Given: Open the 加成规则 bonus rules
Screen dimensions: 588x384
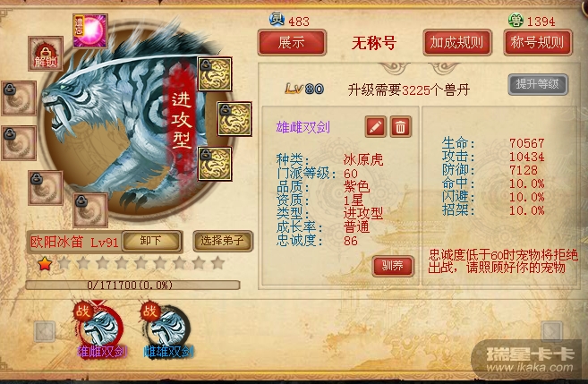Looking at the screenshot, I should pyautogui.click(x=456, y=42).
